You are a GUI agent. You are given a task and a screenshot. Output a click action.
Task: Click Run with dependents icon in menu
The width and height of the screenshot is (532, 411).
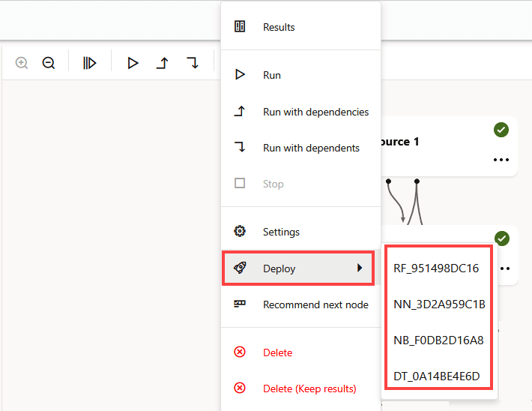[240, 147]
